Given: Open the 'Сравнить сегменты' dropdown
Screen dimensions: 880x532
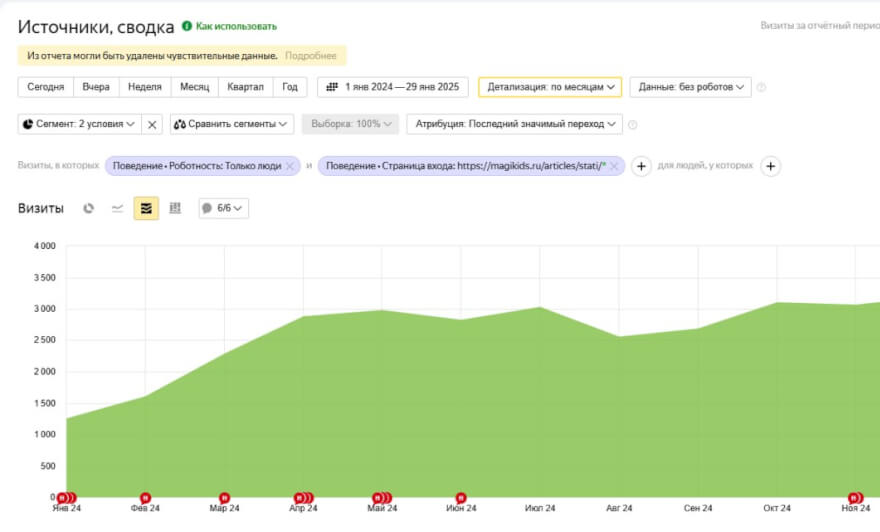Looking at the screenshot, I should pos(230,124).
